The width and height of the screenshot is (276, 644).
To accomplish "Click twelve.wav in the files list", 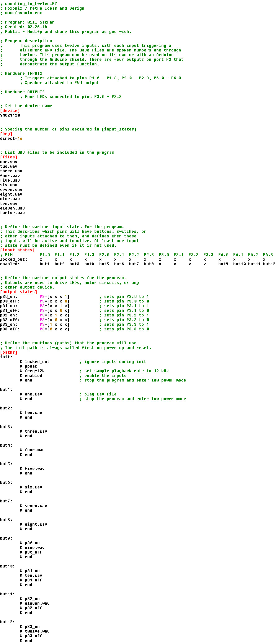I will (12, 213).
